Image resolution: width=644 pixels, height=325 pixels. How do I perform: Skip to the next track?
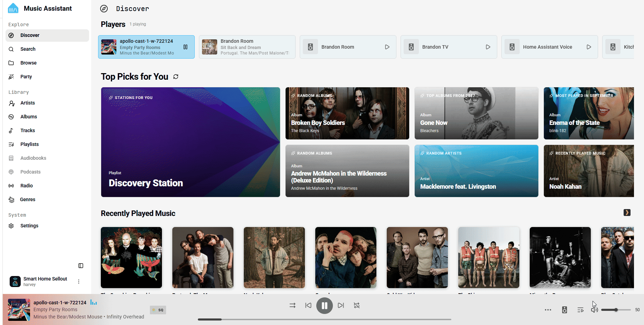(341, 305)
